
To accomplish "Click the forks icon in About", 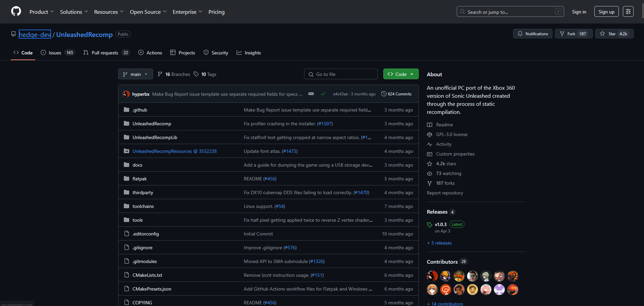I will coord(430,183).
